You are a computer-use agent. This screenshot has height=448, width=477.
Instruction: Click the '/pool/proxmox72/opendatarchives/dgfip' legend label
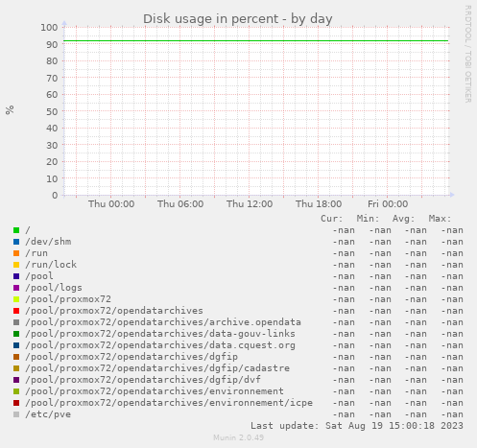pyautogui.click(x=131, y=357)
